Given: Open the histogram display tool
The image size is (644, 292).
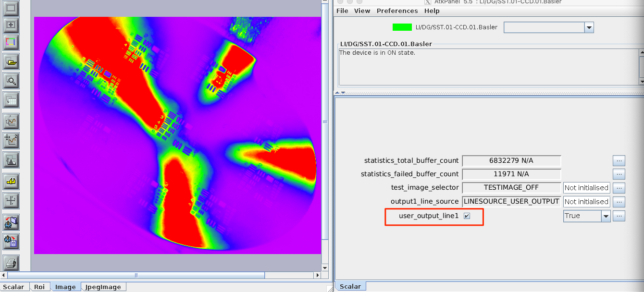Looking at the screenshot, I should click(x=11, y=160).
